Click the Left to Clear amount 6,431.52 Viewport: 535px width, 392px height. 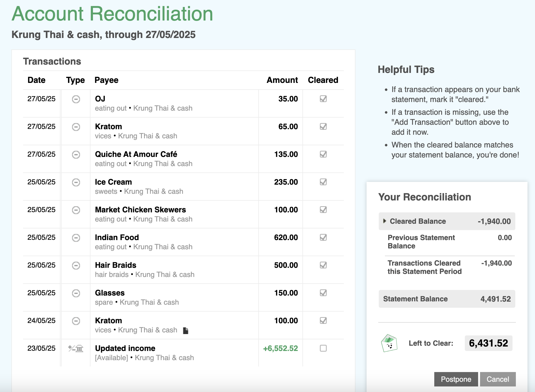pos(488,343)
